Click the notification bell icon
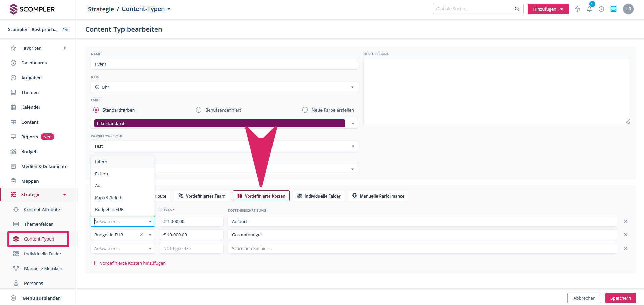The image size is (644, 305). click(589, 9)
